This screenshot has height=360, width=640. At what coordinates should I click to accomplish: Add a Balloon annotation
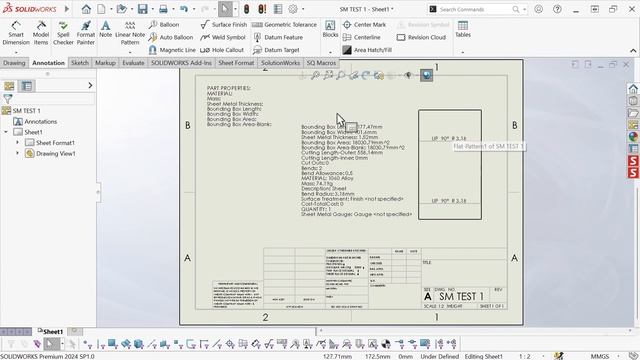164,24
